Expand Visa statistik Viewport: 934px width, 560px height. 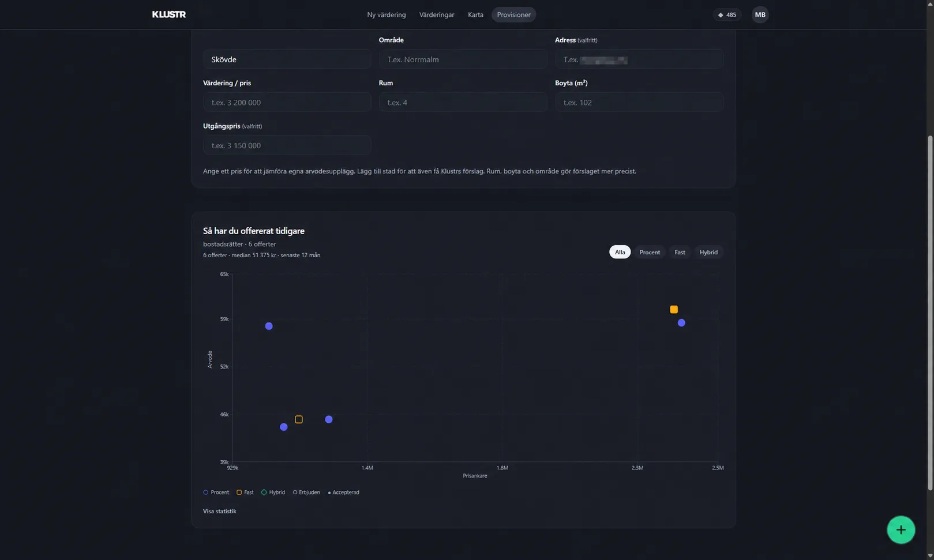click(219, 511)
